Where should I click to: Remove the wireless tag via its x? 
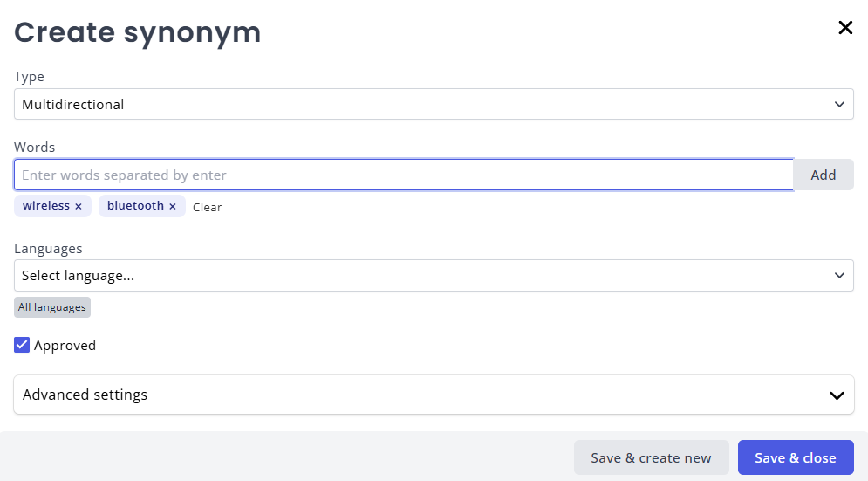point(79,206)
